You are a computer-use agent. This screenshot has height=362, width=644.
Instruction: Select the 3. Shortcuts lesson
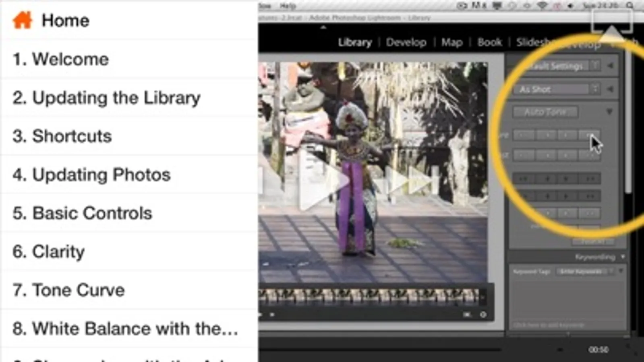(x=129, y=136)
